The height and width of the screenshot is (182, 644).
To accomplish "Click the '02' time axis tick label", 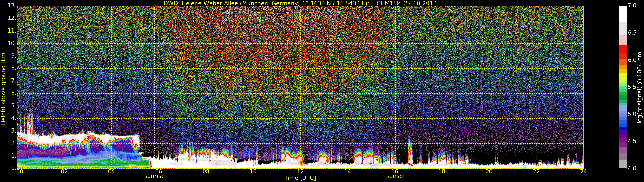I will (x=64, y=172).
